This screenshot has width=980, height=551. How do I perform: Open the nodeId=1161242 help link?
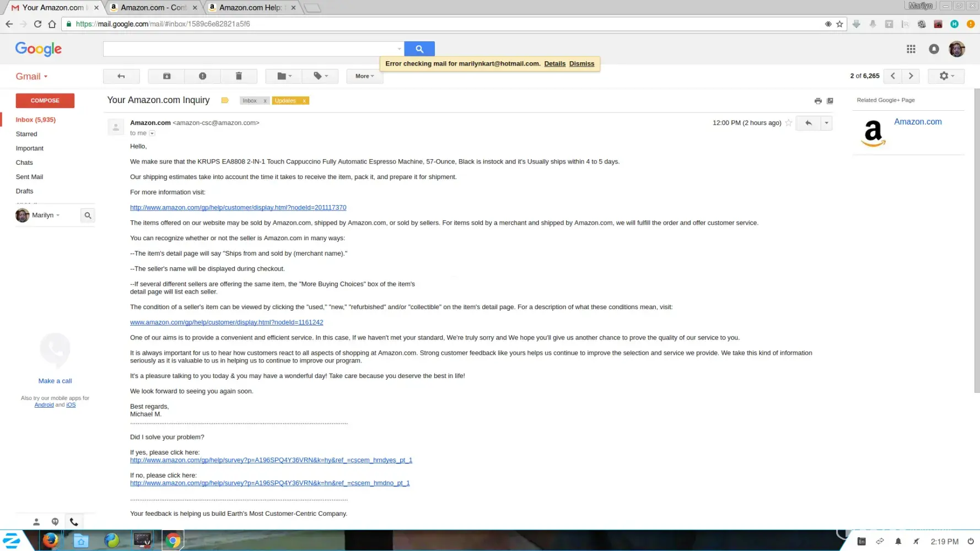coord(227,322)
